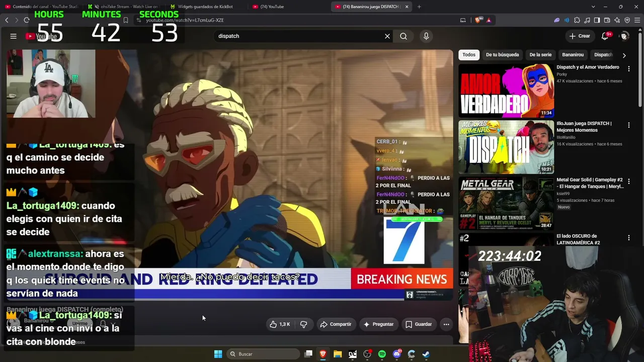Viewport: 644px width, 362px height.
Task: Open the Brave Shields lion icon
Action: [x=478, y=20]
